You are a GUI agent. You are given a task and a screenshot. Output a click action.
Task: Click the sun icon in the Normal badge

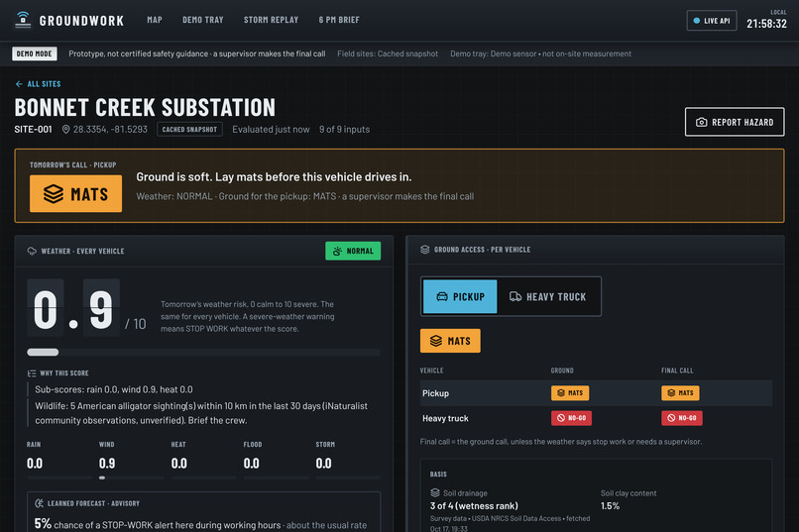pyautogui.click(x=337, y=251)
